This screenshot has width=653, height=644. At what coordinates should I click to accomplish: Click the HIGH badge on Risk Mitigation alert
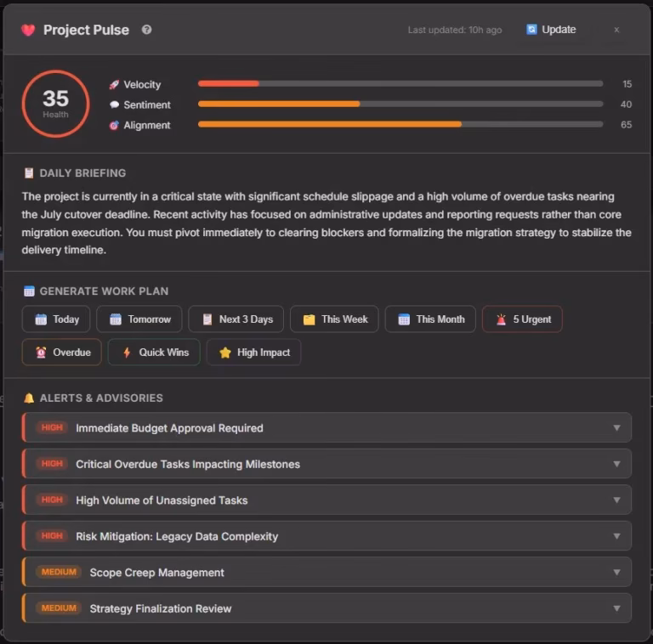pyautogui.click(x=52, y=536)
